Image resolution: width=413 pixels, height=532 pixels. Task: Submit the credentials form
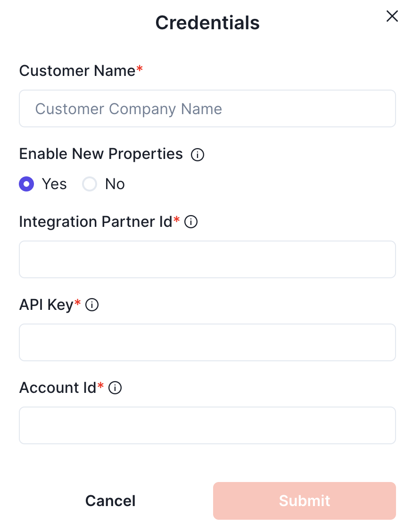point(304,501)
